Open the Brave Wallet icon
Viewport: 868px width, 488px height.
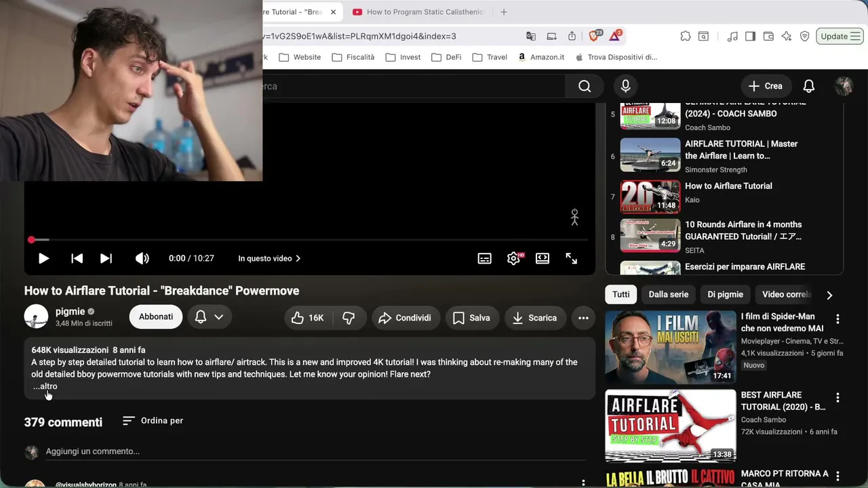768,37
